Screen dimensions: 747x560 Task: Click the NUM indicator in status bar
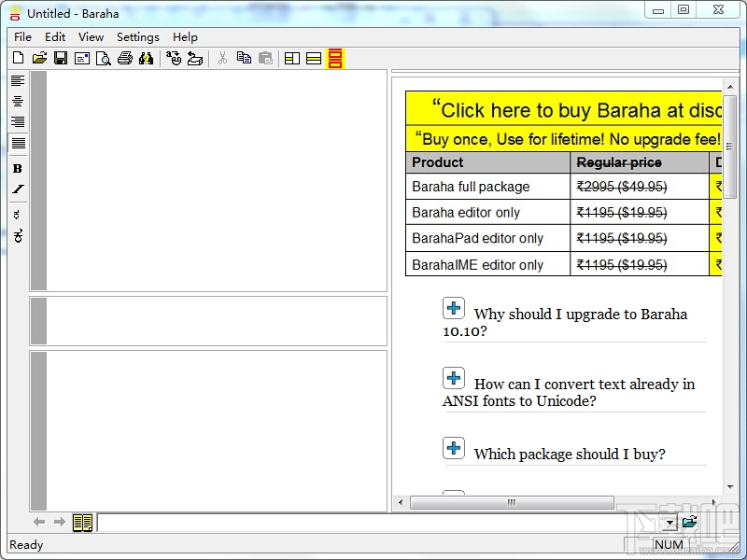point(669,544)
